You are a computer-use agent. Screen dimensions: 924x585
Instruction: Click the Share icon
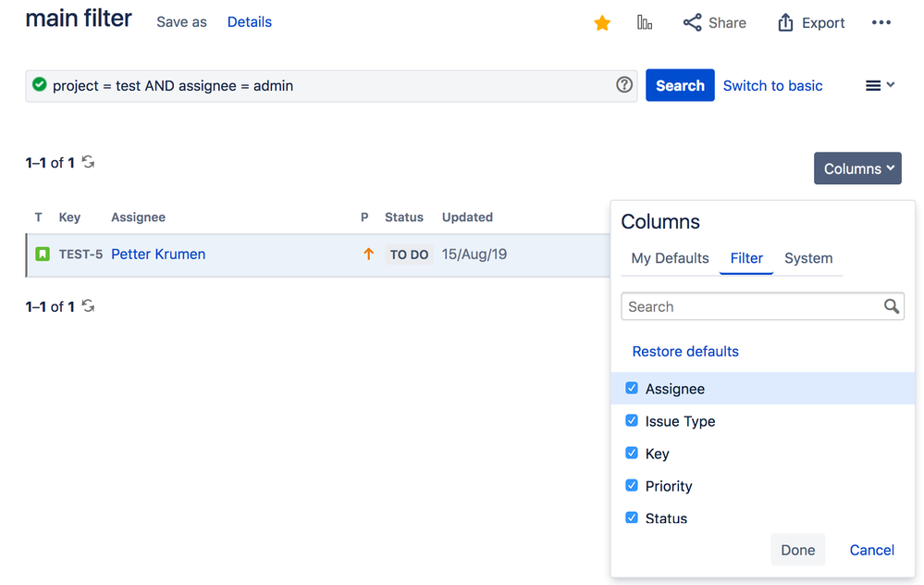pos(691,22)
